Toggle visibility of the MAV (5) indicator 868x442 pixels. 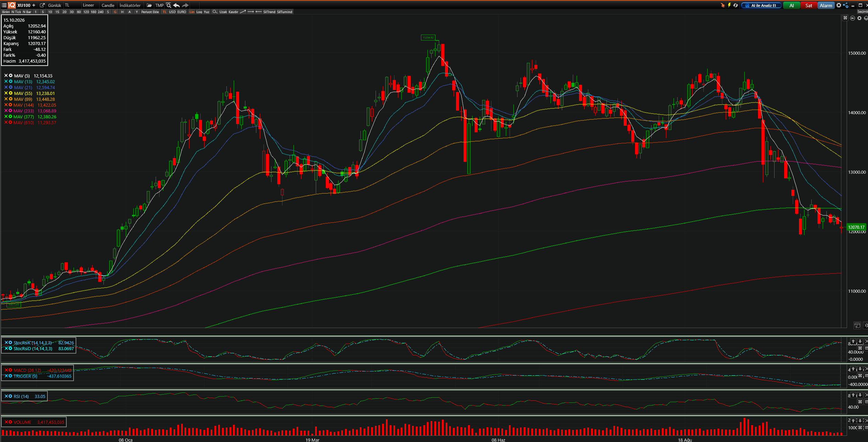coord(11,75)
